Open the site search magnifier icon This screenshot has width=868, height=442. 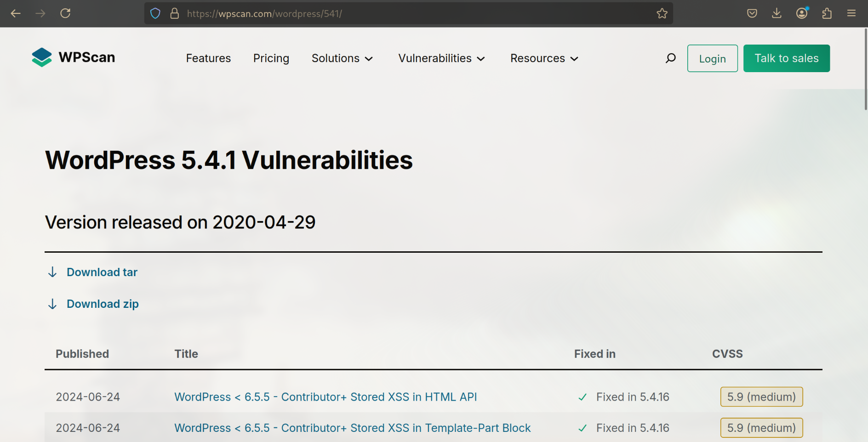click(671, 58)
